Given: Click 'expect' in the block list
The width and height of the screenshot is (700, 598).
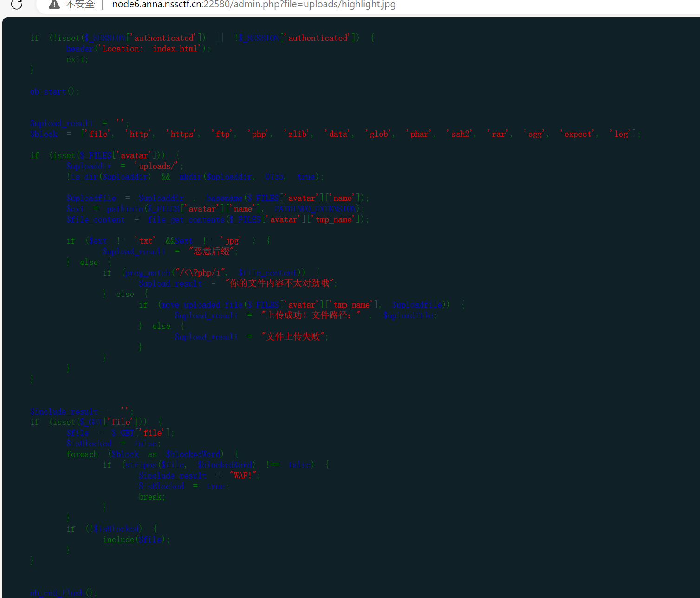Looking at the screenshot, I should click(577, 134).
